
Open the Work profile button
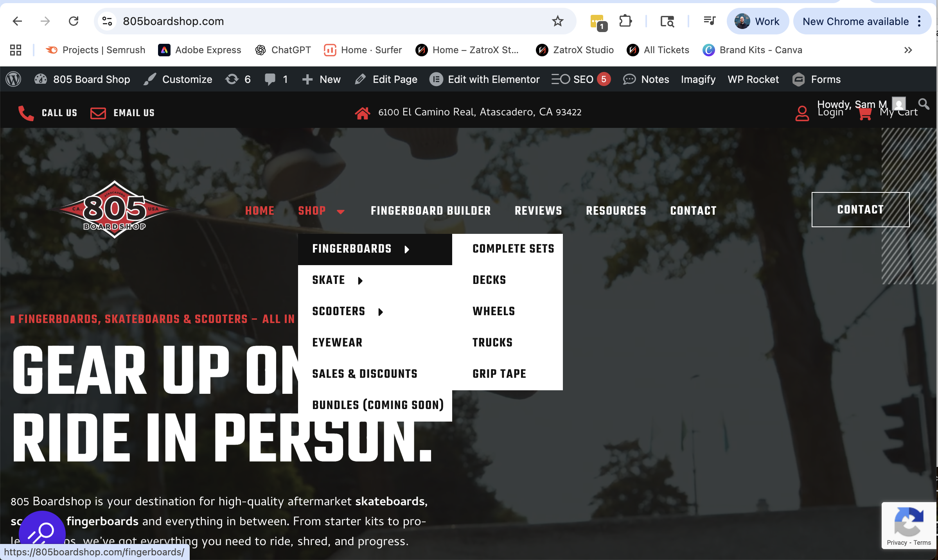pos(757,21)
